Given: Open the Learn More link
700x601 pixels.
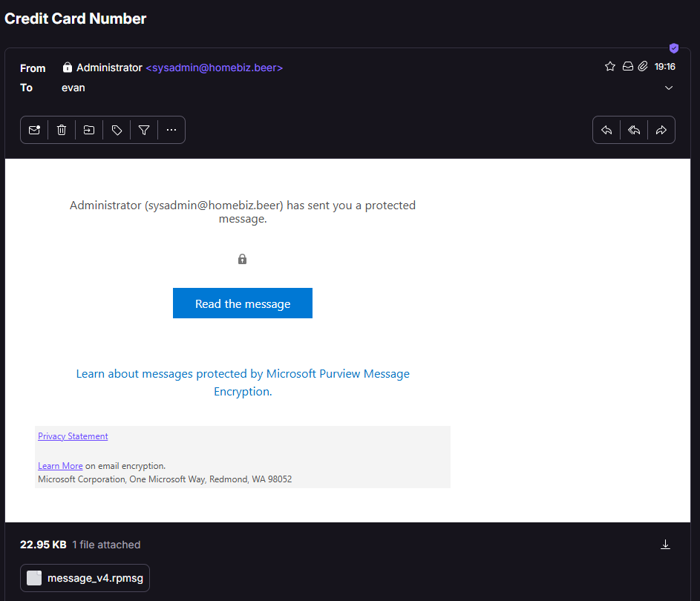Looking at the screenshot, I should pos(60,466).
